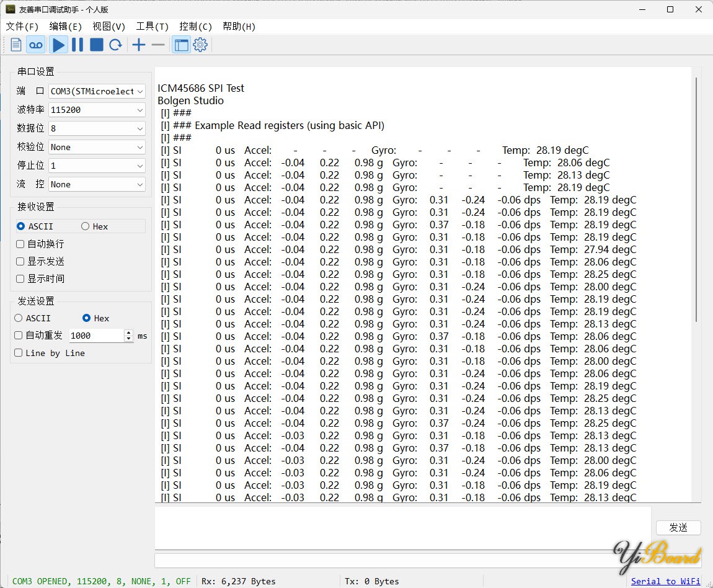Click the ICM45686 SPI Test line
713x588 pixels.
point(201,88)
